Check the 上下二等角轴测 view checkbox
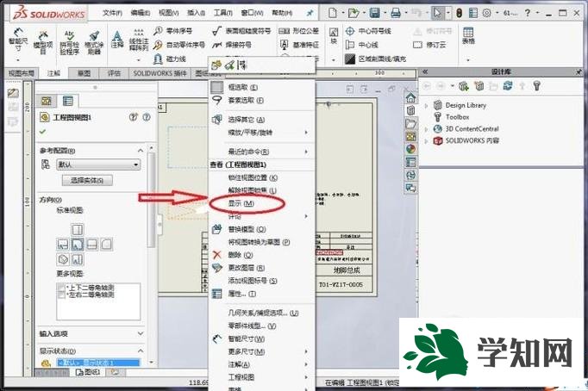This screenshot has height=391, width=588. (x=61, y=288)
